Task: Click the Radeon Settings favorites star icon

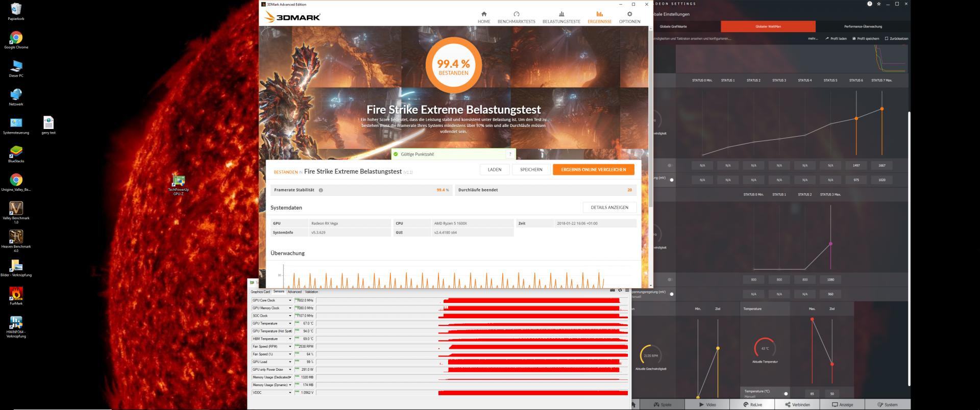Action: coord(879,4)
